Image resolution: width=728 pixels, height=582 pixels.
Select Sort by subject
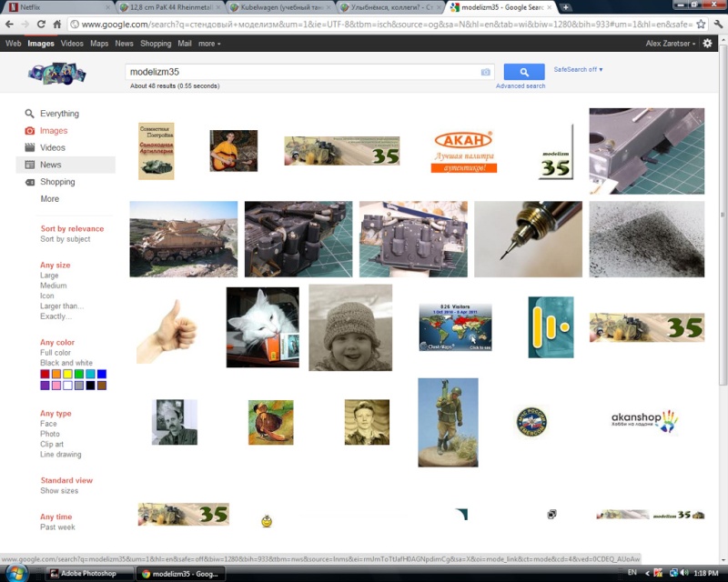pyautogui.click(x=65, y=239)
